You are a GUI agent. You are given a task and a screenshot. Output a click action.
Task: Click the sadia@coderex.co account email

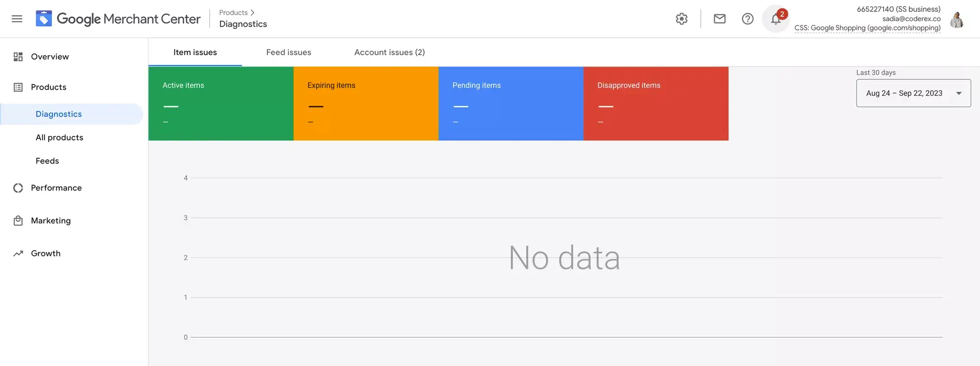click(911, 19)
